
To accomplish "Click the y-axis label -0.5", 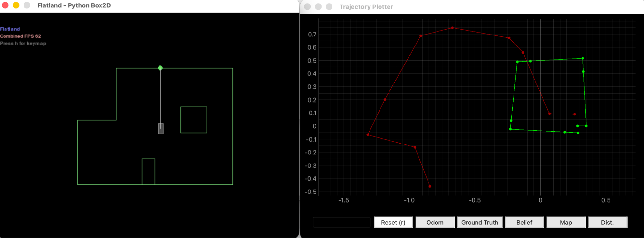I will pyautogui.click(x=311, y=192).
